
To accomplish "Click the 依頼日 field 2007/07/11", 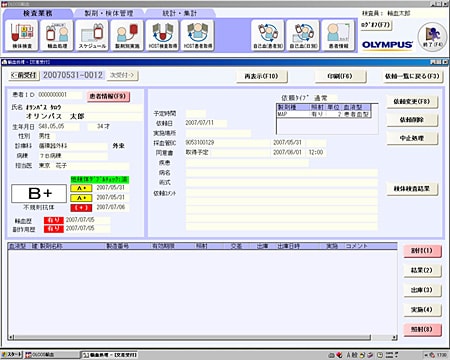I will pos(206,123).
